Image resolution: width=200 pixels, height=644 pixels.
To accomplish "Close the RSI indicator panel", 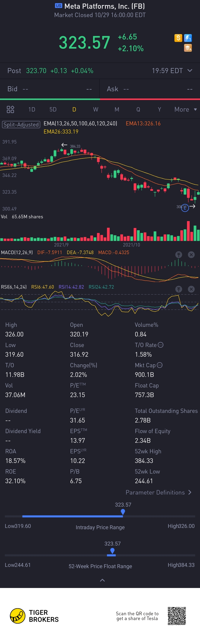I will coord(191,289).
